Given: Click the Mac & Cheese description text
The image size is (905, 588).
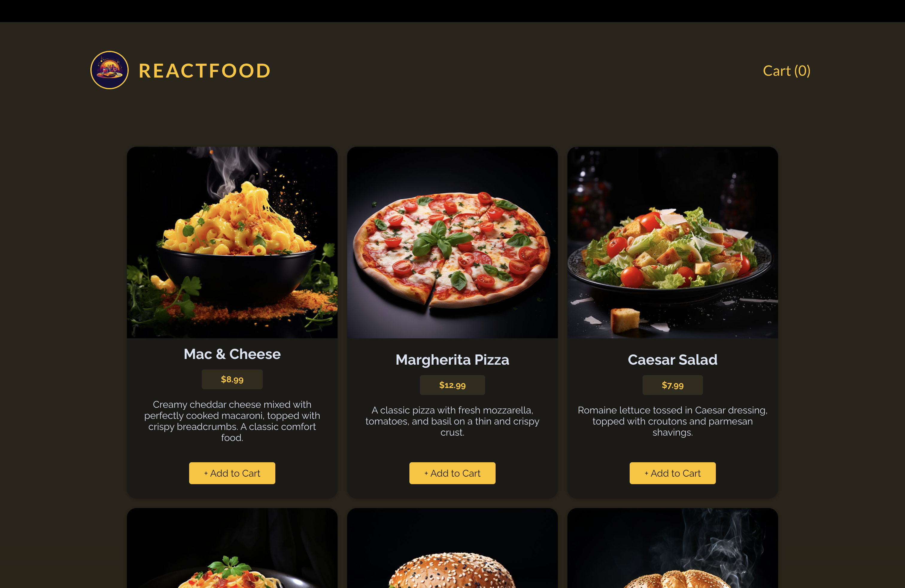Looking at the screenshot, I should pyautogui.click(x=232, y=421).
